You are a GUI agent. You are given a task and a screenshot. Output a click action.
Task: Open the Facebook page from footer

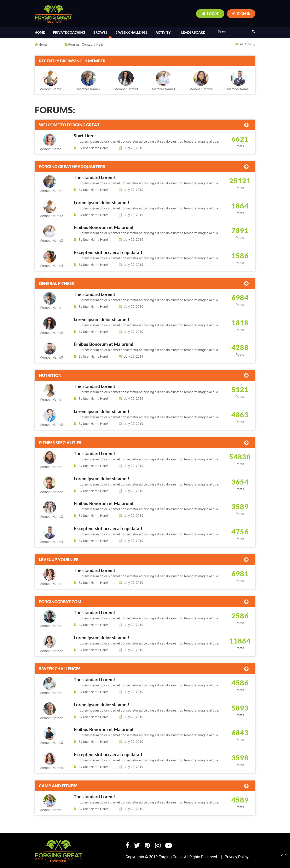127,845
